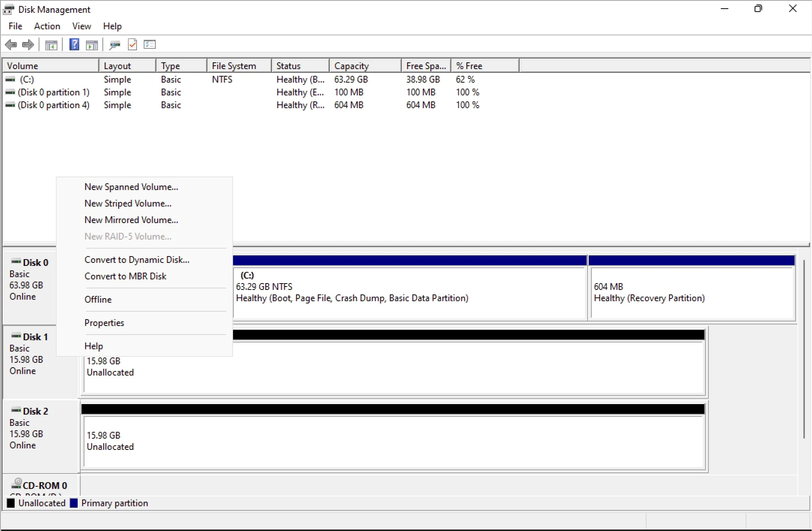Open the Action menu
Screen dimensions: 812x531
click(x=47, y=26)
